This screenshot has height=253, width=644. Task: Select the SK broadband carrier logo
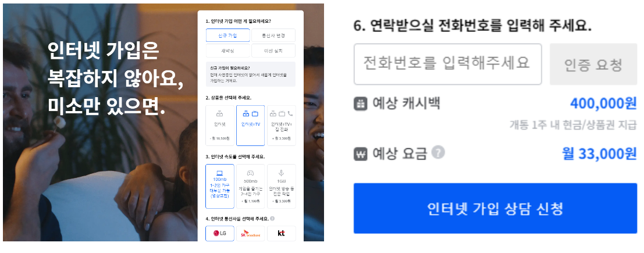tap(251, 233)
